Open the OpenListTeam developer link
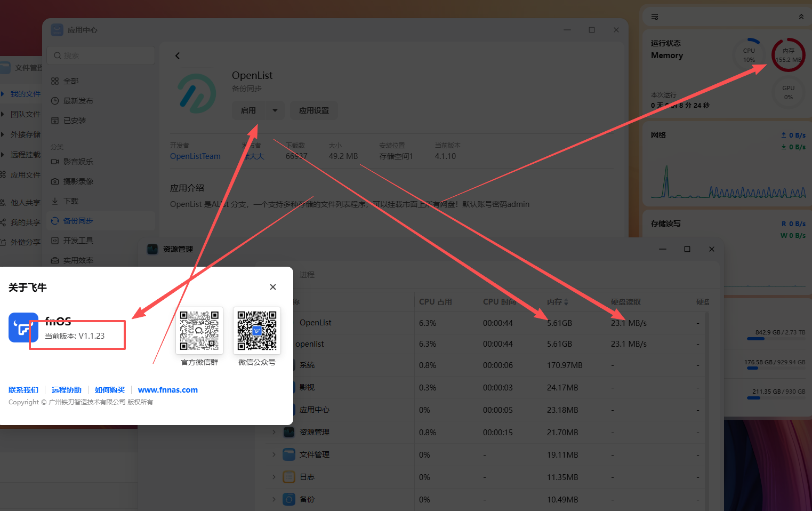The width and height of the screenshot is (812, 511). tap(195, 156)
